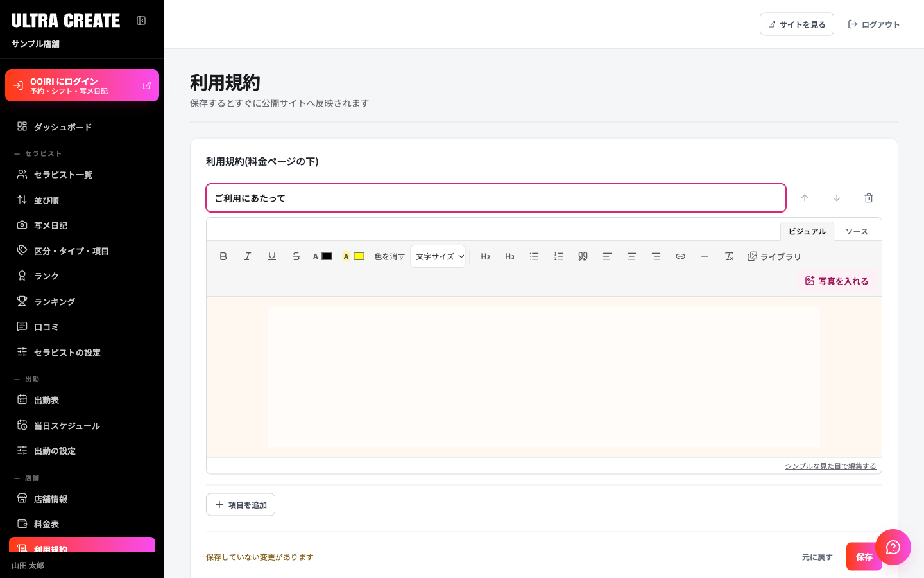The width and height of the screenshot is (924, 578).
Task: Insert an H3 heading
Action: point(510,256)
